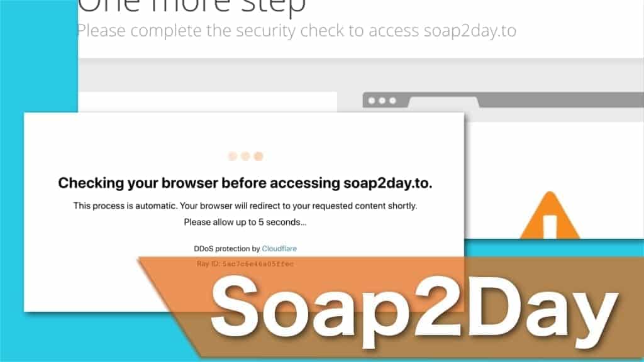This screenshot has height=362, width=644.
Task: Click the 'Please complete the security check' line
Action: [297, 31]
